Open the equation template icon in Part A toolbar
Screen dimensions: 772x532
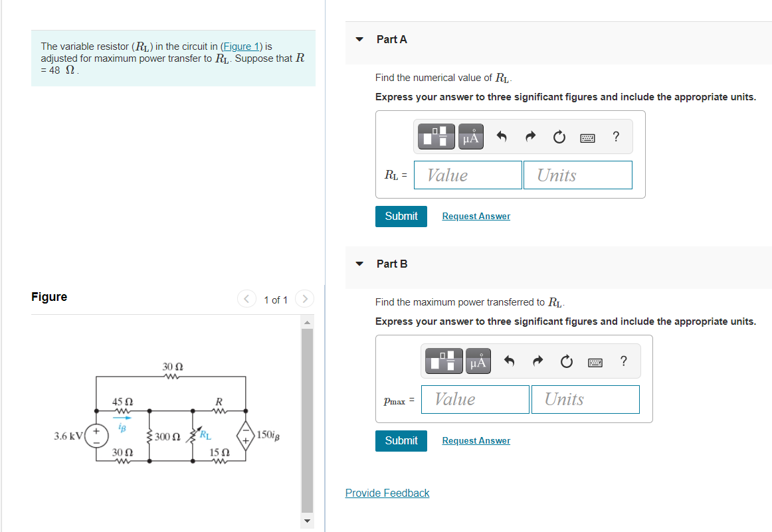(x=436, y=136)
